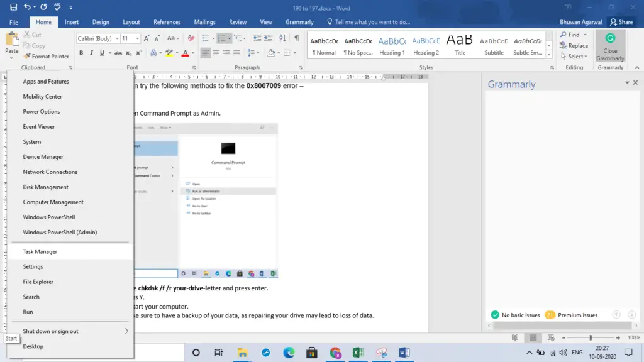The height and width of the screenshot is (362, 644).
Task: Choose Device Manager in the menu
Action: [x=70, y=156]
